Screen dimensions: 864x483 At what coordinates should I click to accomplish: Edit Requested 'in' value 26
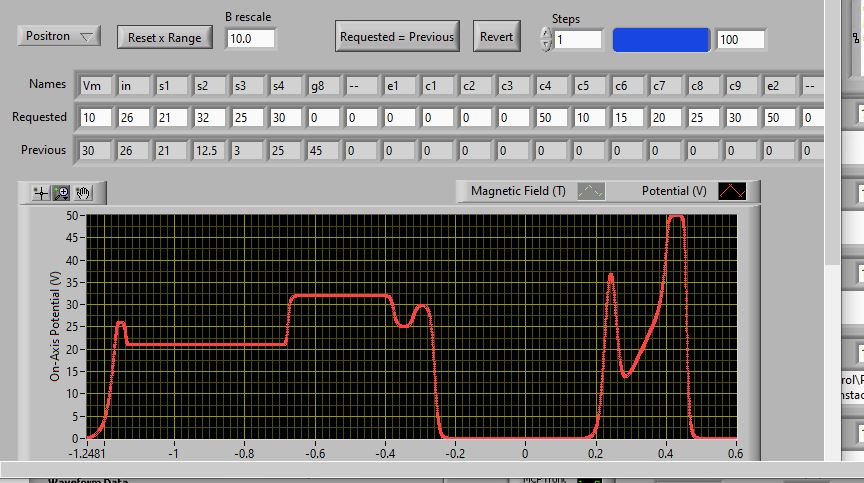point(134,117)
